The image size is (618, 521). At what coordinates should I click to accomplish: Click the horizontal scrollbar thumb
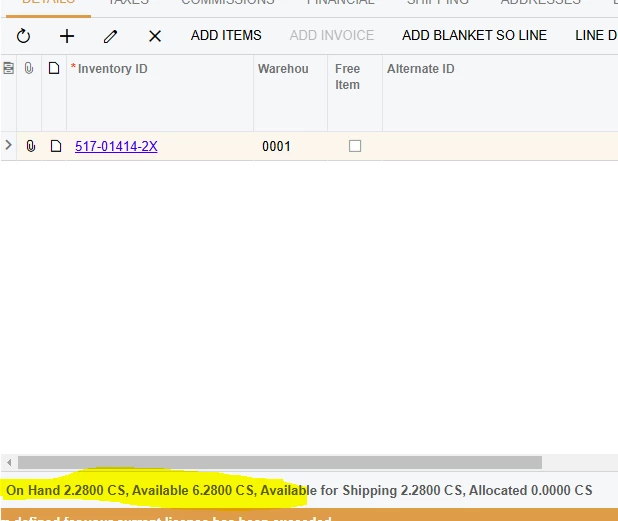coord(280,462)
